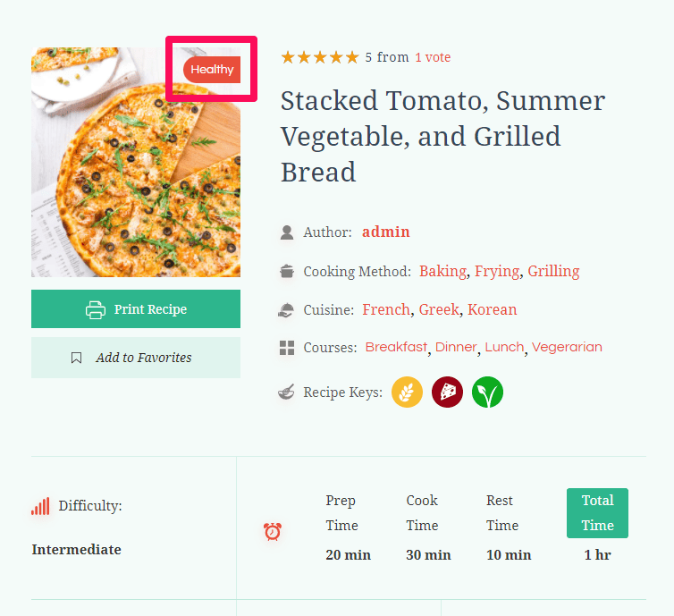Open the Greek cuisine link
The width and height of the screenshot is (674, 616).
pos(439,310)
